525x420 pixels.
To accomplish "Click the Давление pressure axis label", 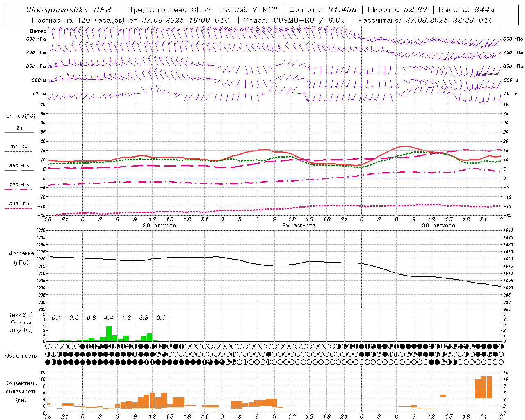I will (21, 253).
